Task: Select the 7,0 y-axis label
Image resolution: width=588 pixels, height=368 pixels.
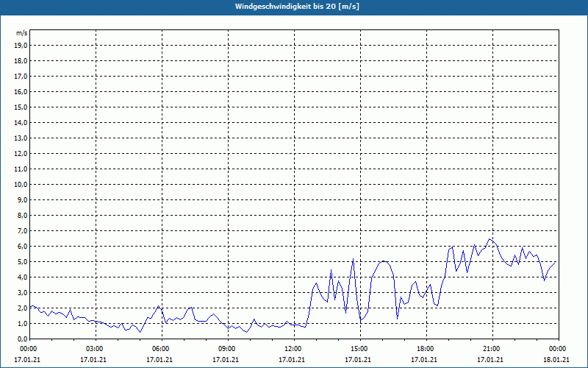Action: 22,230
